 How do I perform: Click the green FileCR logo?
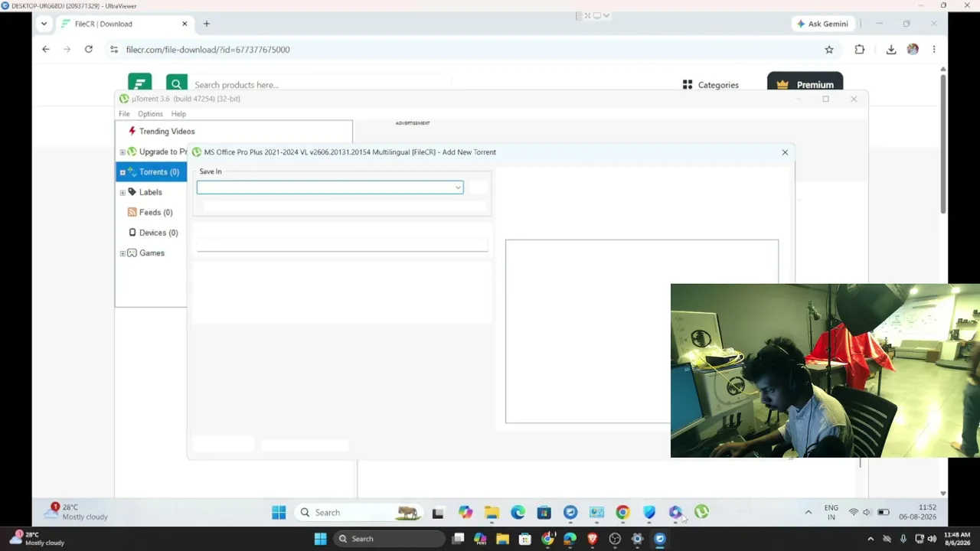point(139,83)
